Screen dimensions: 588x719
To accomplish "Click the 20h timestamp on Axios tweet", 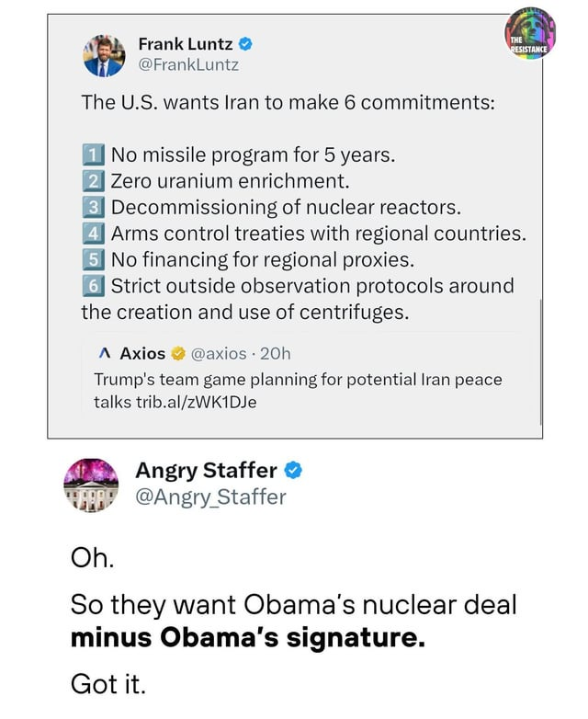I will pyautogui.click(x=275, y=353).
